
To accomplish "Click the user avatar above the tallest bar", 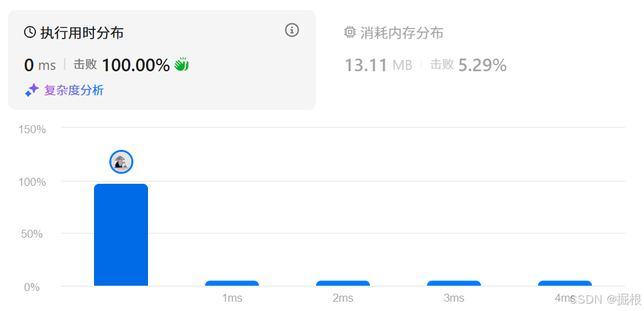I will pyautogui.click(x=121, y=162).
